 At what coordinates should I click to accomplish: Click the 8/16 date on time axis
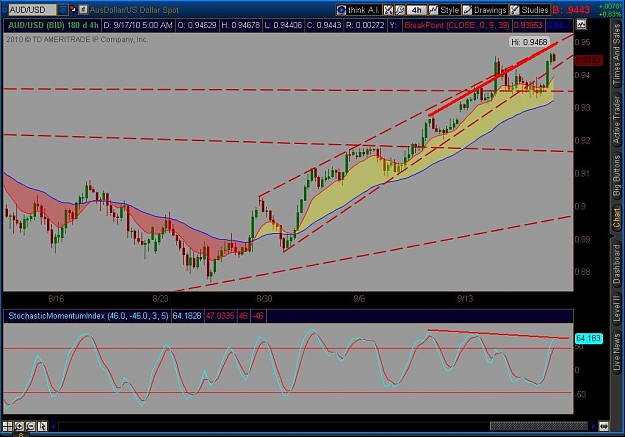coord(56,299)
